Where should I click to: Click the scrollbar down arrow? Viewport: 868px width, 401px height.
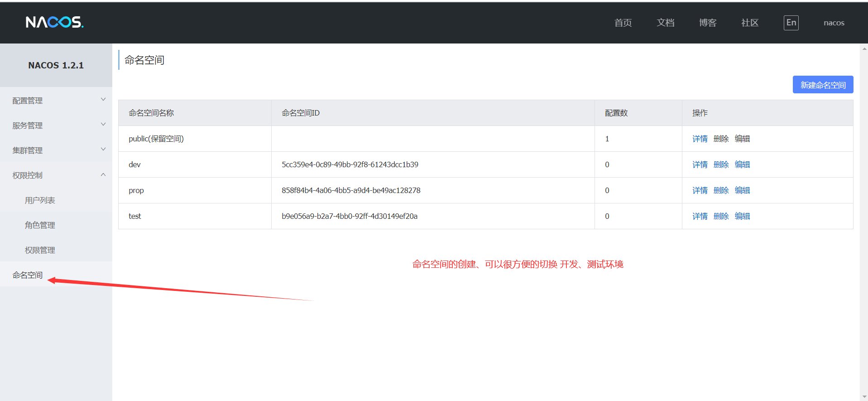click(x=864, y=397)
